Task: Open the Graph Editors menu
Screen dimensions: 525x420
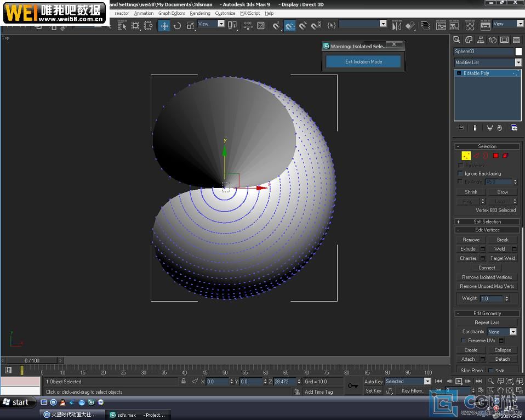Action: (x=172, y=13)
